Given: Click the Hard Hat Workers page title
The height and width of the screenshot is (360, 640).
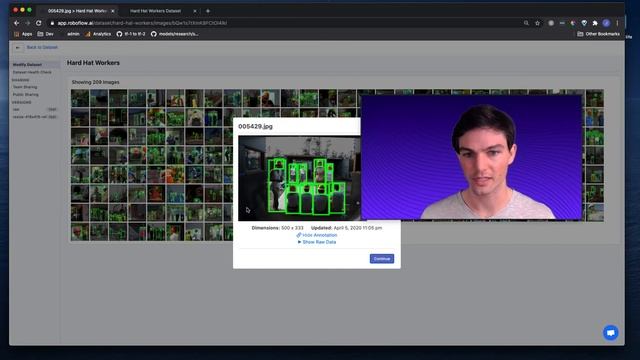Looking at the screenshot, I should [x=93, y=63].
